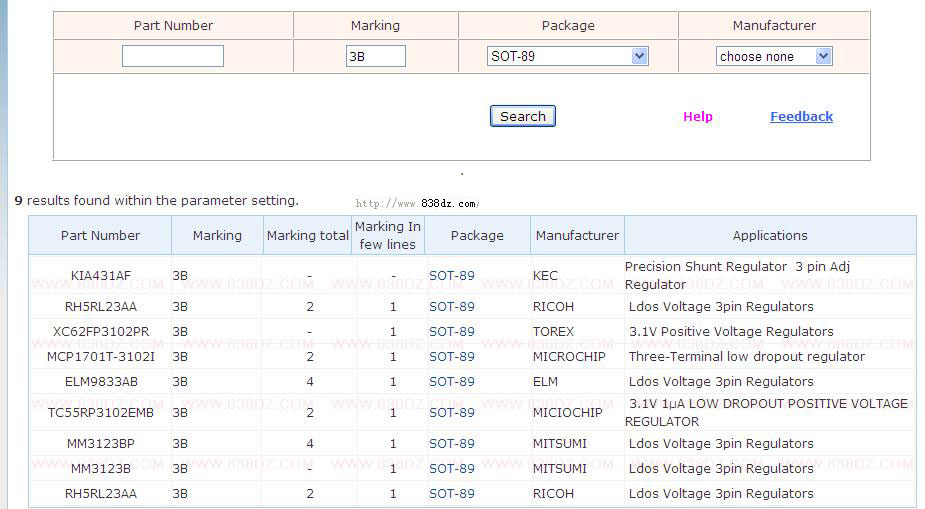Image resolution: width=925 pixels, height=509 pixels.
Task: Open the Help link
Action: coord(698,117)
